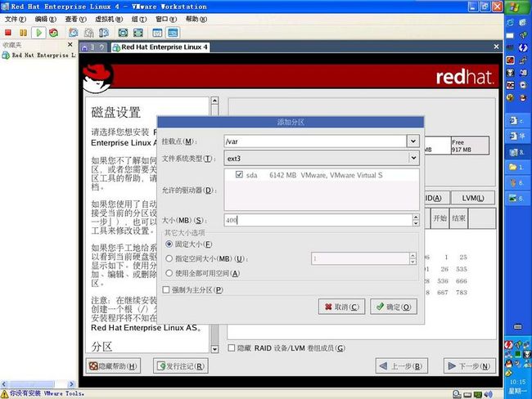The width and height of the screenshot is (532, 399).
Task: Click the 下一步(N) next button
Action: pyautogui.click(x=470, y=366)
